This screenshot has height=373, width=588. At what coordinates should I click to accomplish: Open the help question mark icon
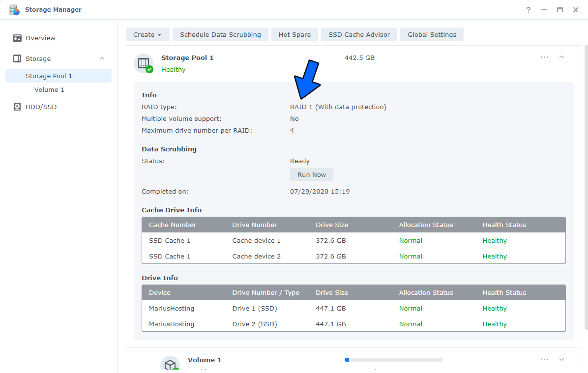(528, 10)
